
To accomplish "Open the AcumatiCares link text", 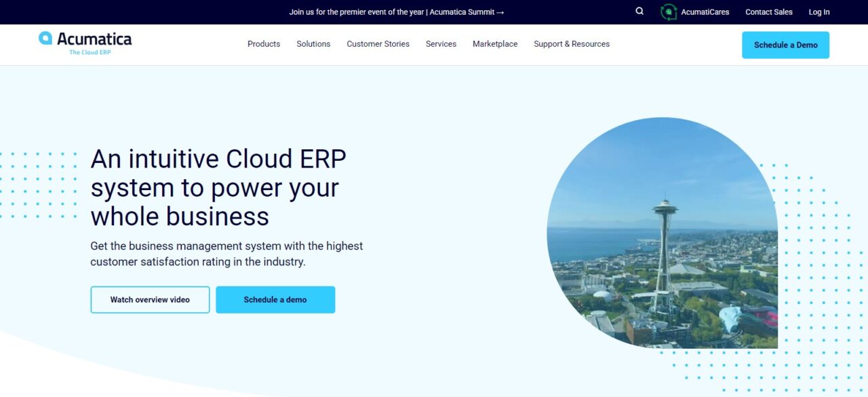I will point(705,12).
